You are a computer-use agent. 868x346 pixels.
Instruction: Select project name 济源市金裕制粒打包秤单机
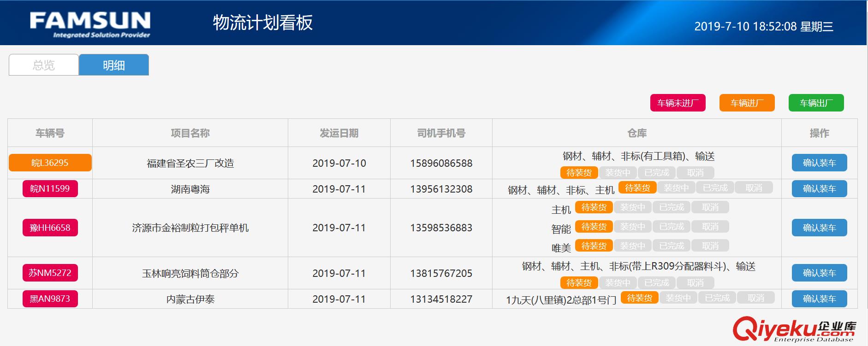click(190, 228)
